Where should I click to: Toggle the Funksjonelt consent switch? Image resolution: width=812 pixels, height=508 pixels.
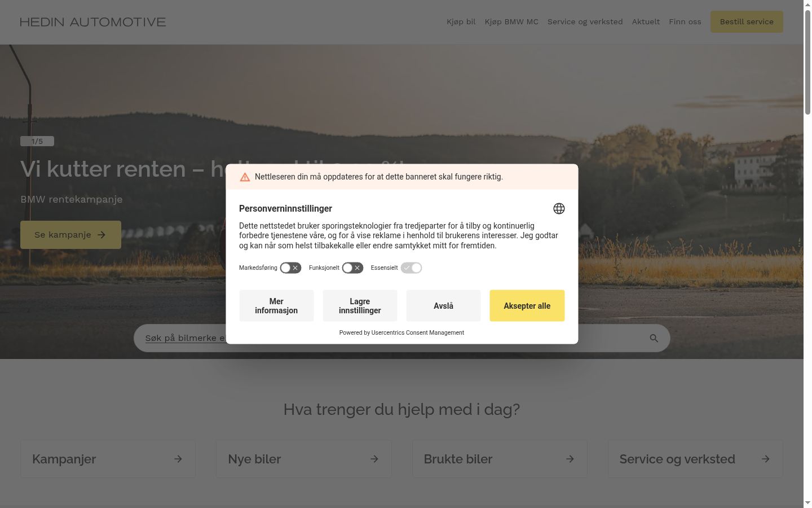pyautogui.click(x=353, y=268)
